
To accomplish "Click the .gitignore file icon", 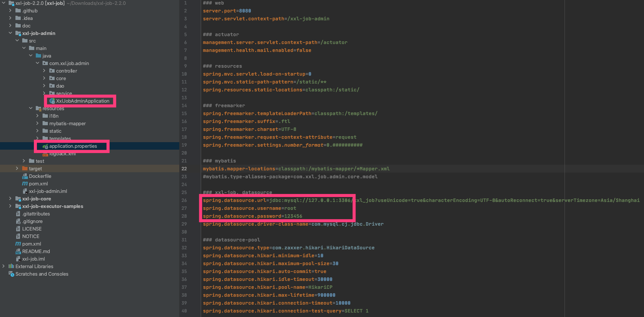I will 18,221.
